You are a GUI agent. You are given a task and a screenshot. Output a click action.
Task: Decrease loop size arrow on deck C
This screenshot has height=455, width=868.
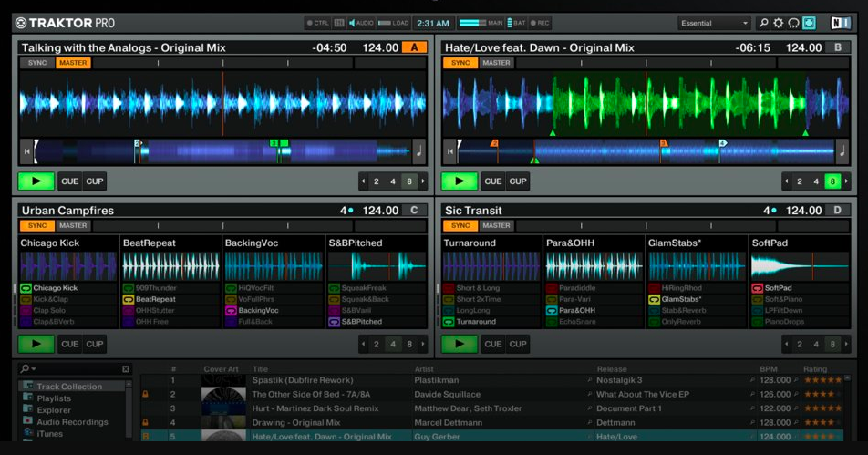pyautogui.click(x=363, y=344)
